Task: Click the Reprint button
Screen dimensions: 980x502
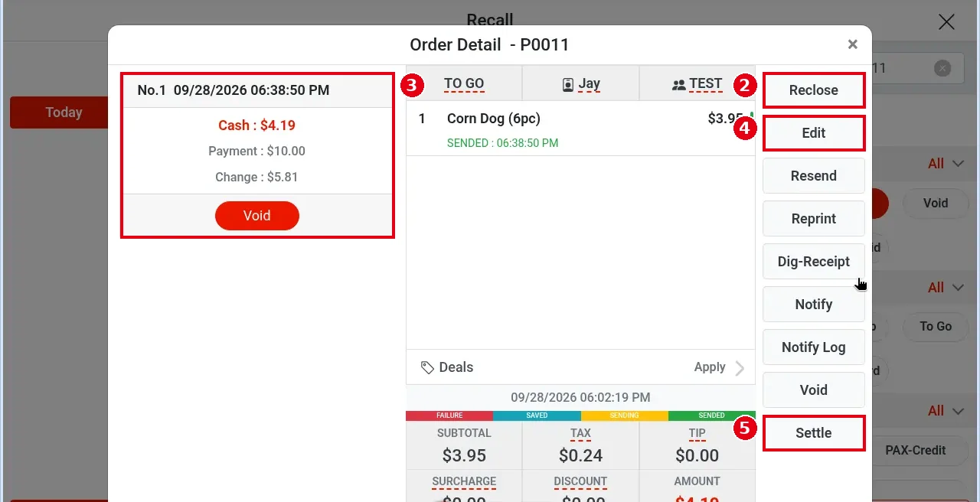Action: [814, 219]
